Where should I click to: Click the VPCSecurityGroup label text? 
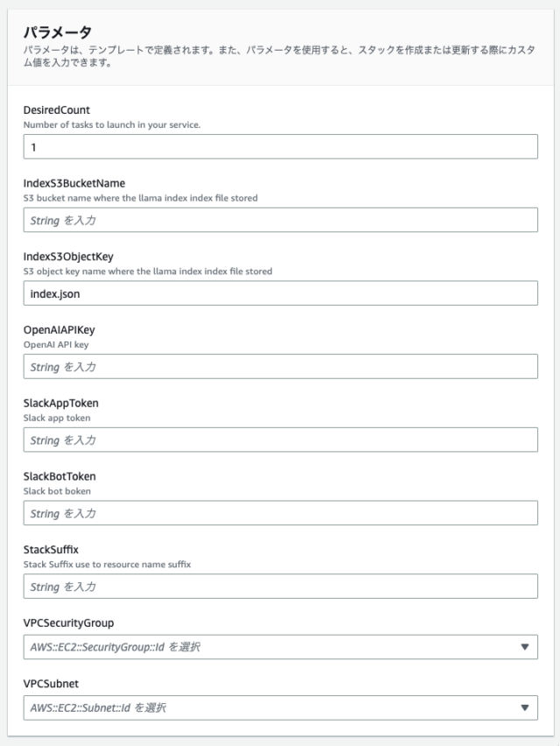tap(68, 623)
